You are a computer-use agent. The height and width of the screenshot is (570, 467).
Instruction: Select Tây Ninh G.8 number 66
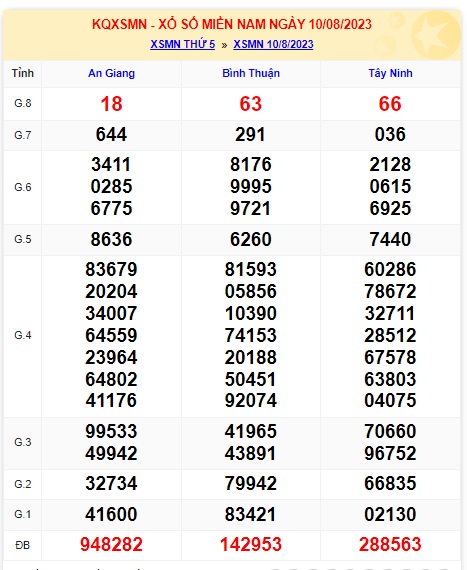pos(390,104)
